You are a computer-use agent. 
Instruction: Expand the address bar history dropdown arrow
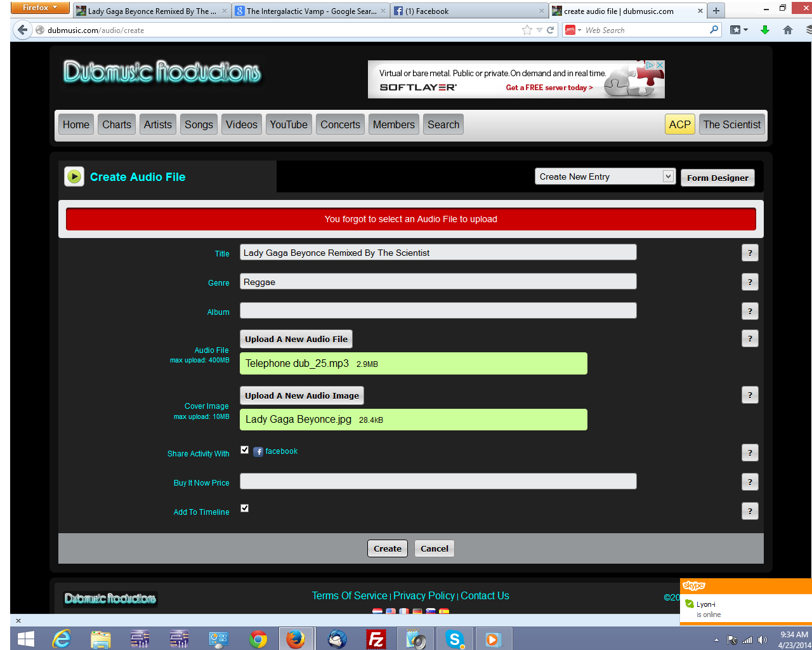point(539,30)
